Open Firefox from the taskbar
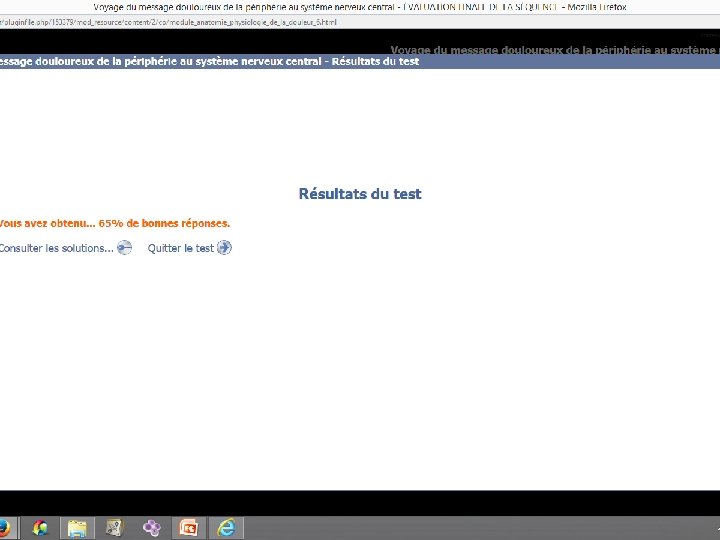 tap(5, 528)
